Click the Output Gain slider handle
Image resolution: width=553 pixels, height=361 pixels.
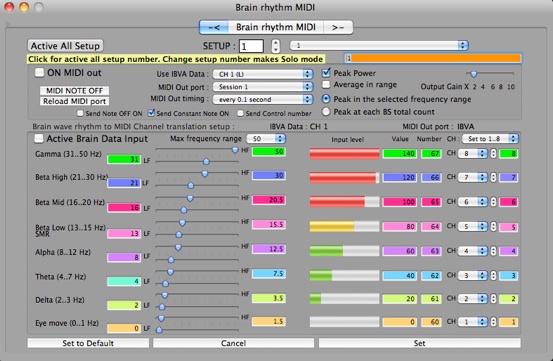(x=474, y=74)
